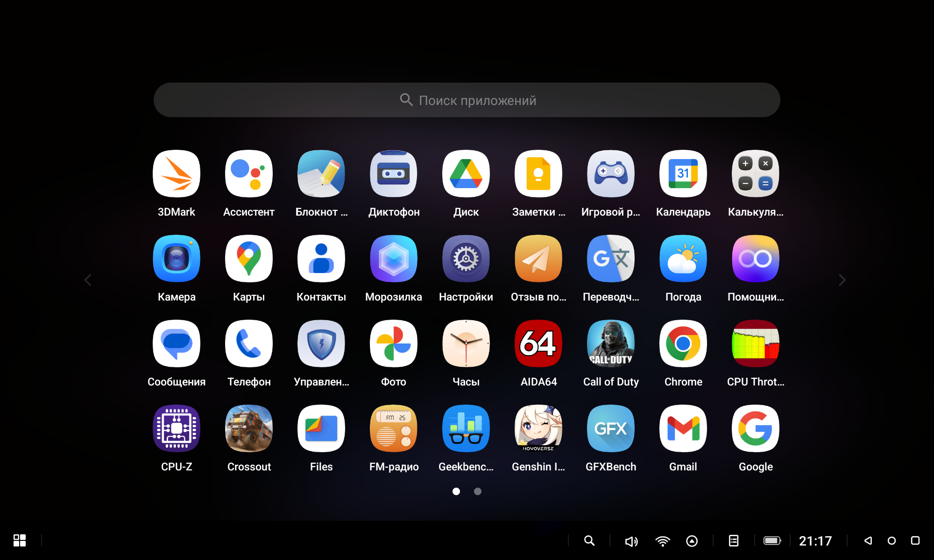
Task: Open the Калькулятор calculator
Action: [756, 174]
